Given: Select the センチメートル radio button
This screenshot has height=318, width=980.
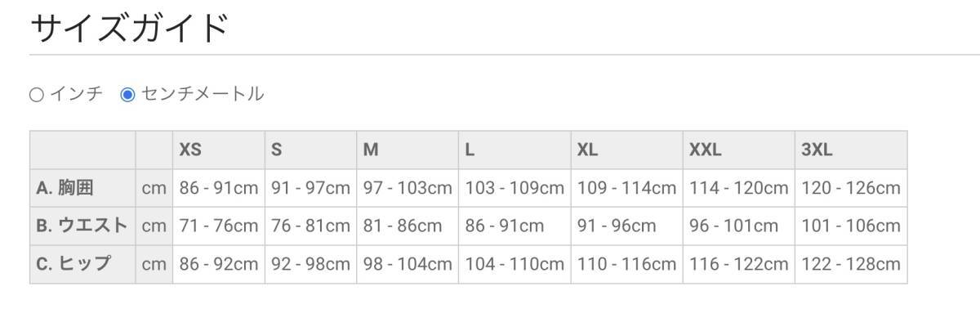Looking at the screenshot, I should pos(127,95).
